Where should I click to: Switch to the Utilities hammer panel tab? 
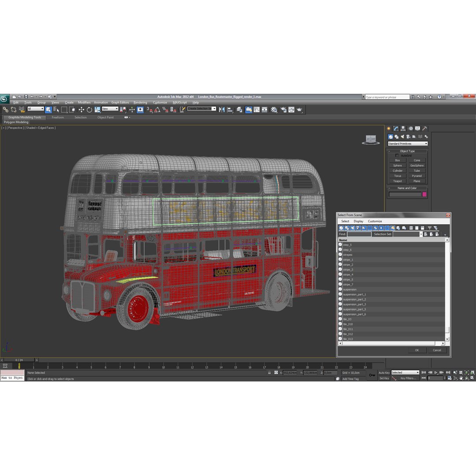pyautogui.click(x=425, y=129)
